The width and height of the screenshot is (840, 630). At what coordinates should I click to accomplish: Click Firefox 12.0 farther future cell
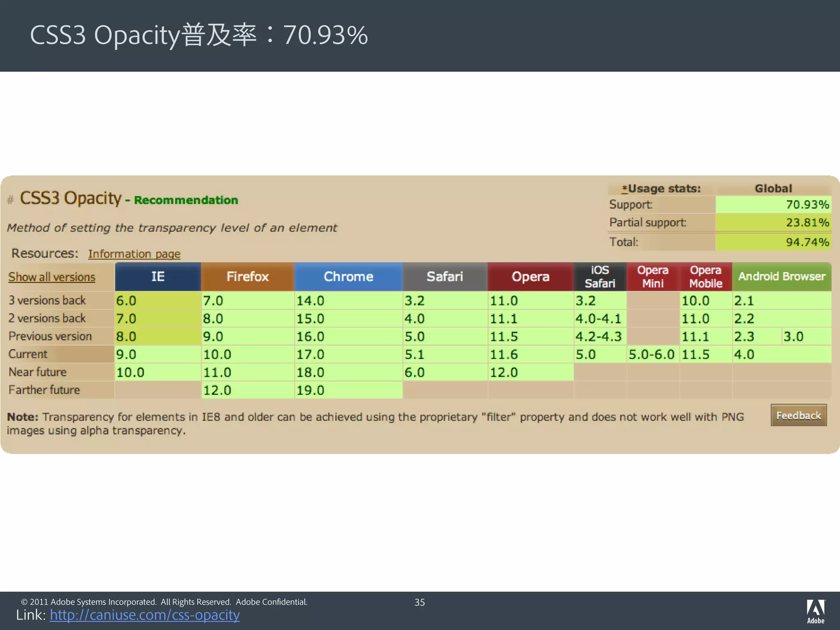point(248,390)
